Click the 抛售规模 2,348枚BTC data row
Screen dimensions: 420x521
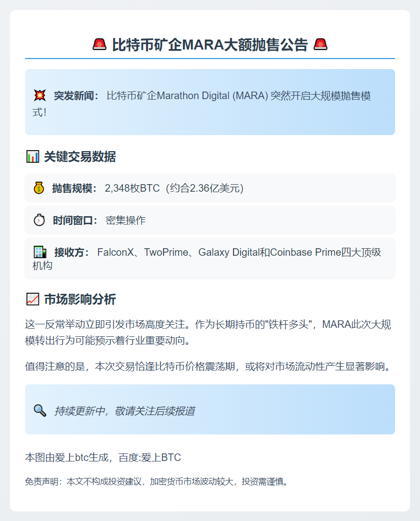pos(210,188)
